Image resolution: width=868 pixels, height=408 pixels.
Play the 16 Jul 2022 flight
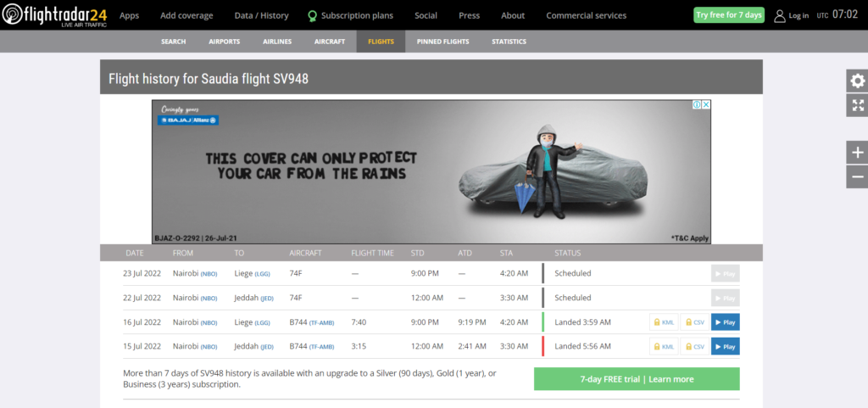pyautogui.click(x=726, y=322)
